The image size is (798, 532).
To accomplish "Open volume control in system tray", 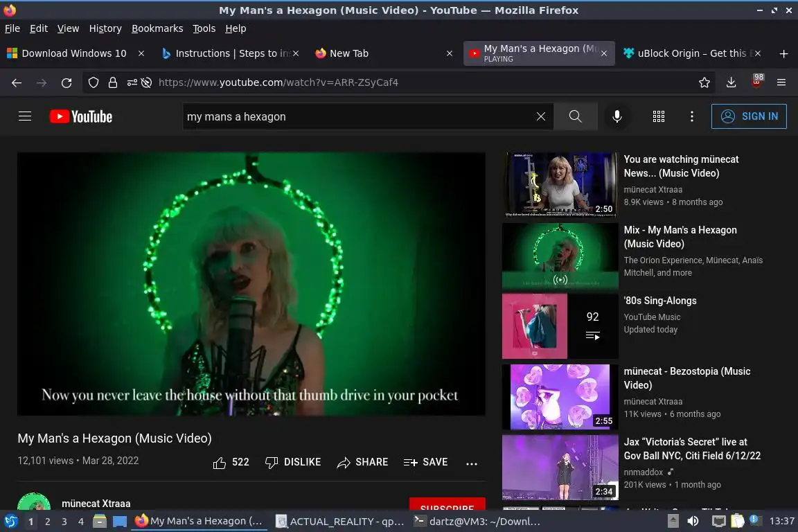I will (x=693, y=522).
